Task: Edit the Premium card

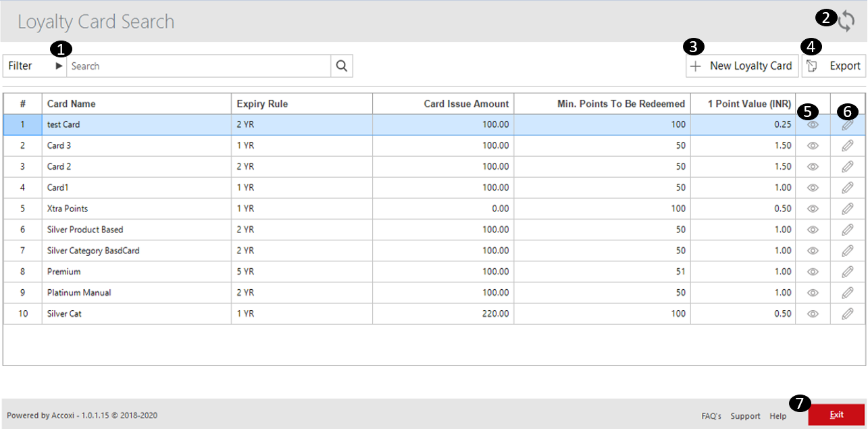Action: click(848, 272)
